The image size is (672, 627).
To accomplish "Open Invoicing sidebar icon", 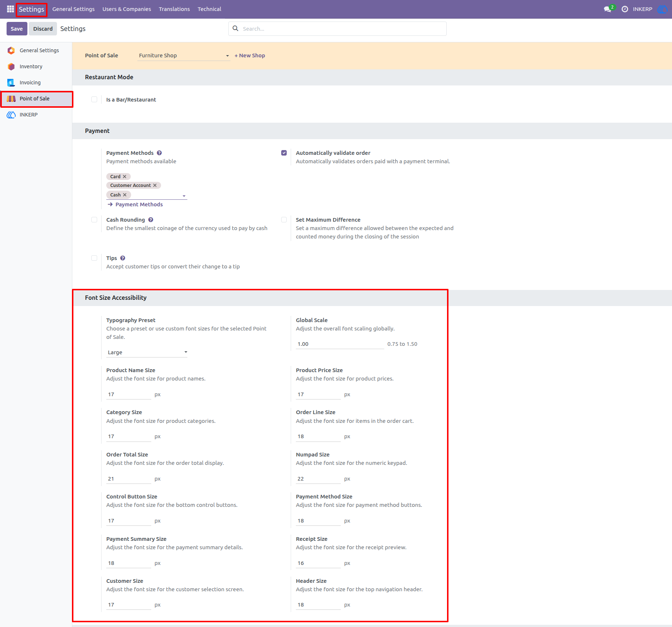I will (11, 83).
